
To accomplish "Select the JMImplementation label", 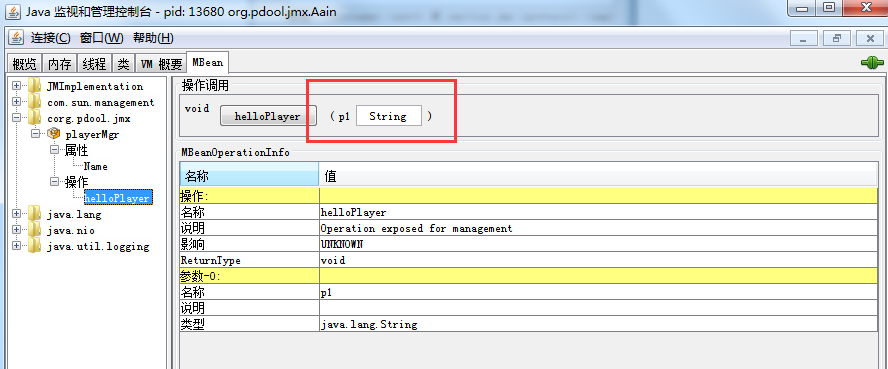I will tap(95, 87).
